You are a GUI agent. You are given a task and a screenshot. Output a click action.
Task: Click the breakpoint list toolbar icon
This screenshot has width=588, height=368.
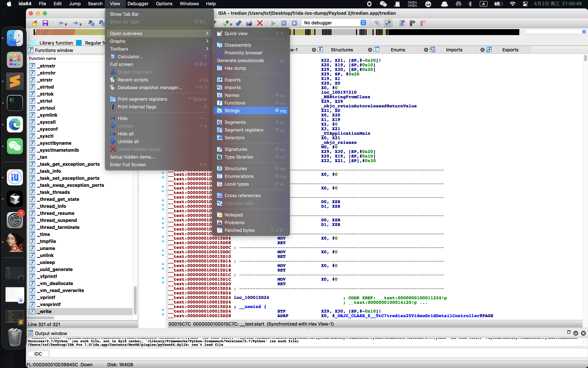[x=402, y=23]
